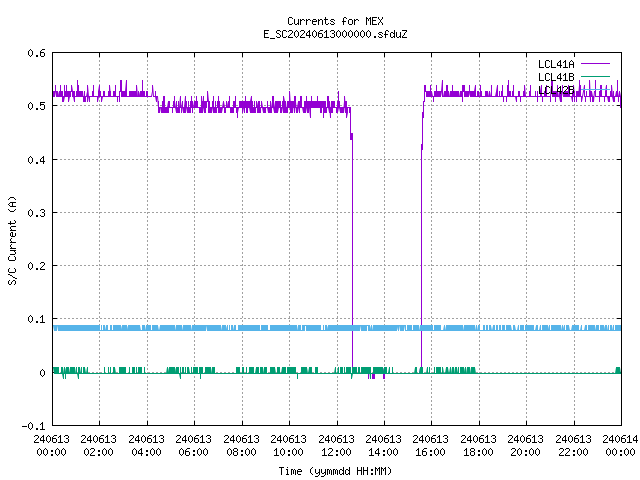The width and height of the screenshot is (640, 480).
Task: Click the LCL42B legend label
Action: click(556, 90)
